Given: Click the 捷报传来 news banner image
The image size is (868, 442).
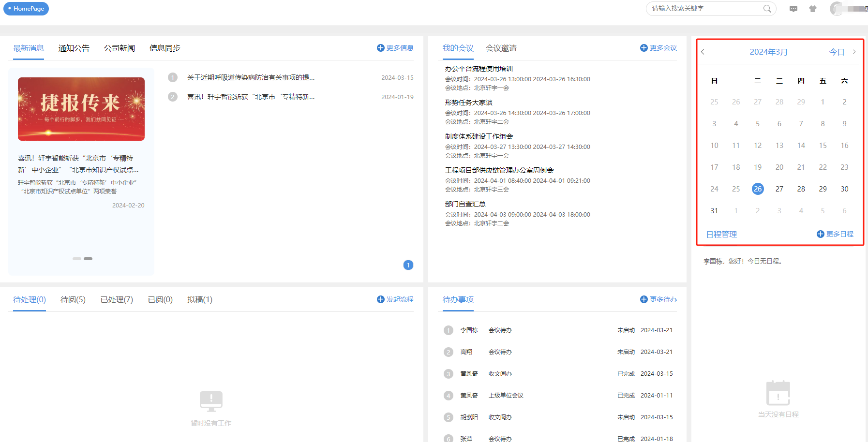Looking at the screenshot, I should [x=81, y=109].
